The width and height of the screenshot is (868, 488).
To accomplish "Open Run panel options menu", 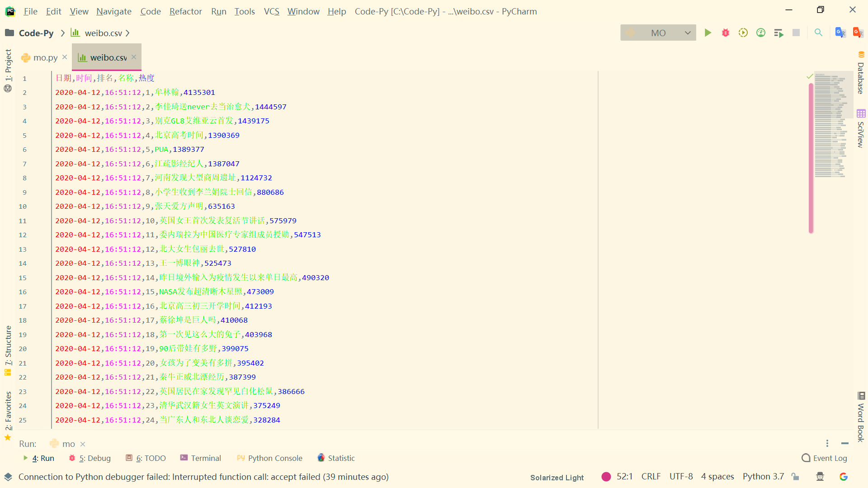I will click(827, 444).
